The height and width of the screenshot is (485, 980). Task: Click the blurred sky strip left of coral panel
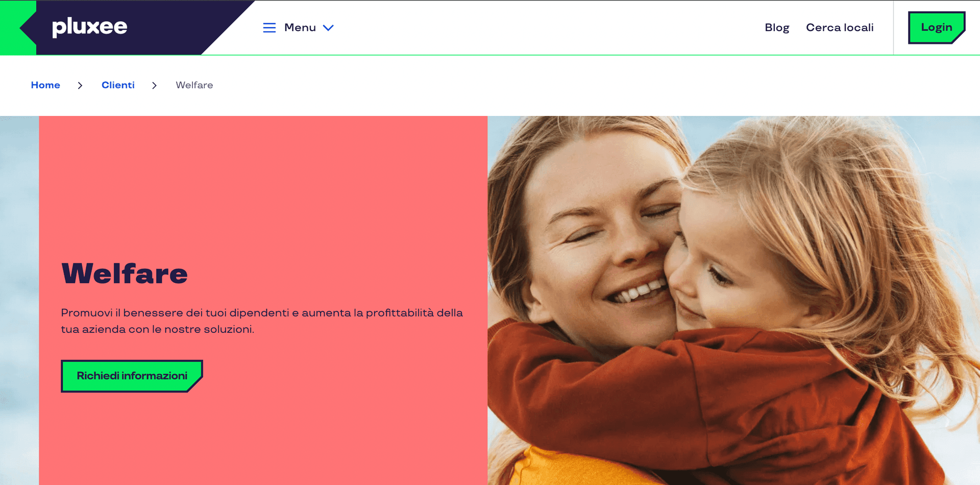tap(19, 300)
